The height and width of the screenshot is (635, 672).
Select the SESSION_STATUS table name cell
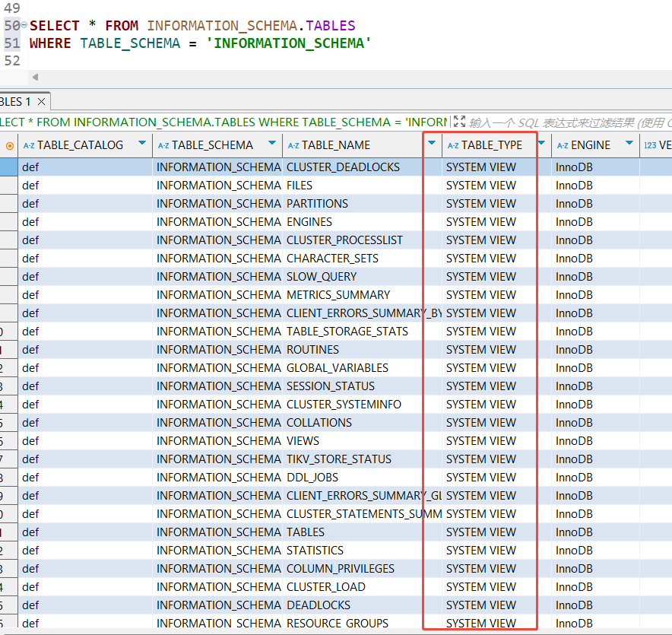(362, 386)
